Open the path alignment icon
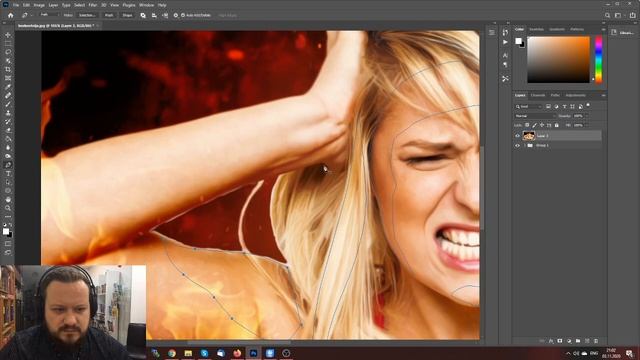This screenshot has height=360, width=640. (154, 15)
